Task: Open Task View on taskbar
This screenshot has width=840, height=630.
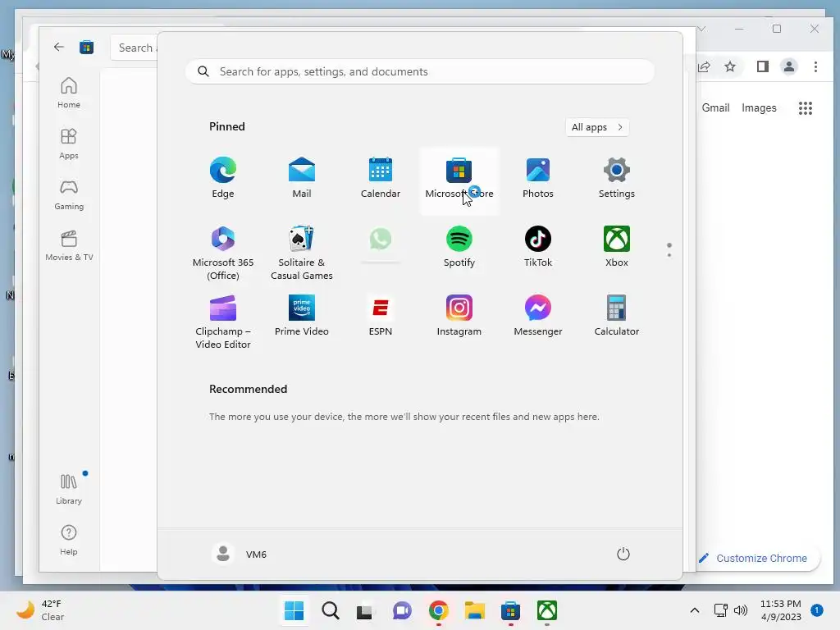Action: pyautogui.click(x=365, y=610)
